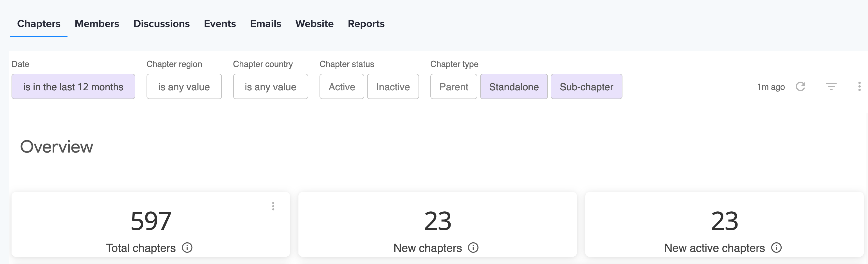Open the Chapter country filter dropdown
Image resolution: width=868 pixels, height=264 pixels.
click(271, 87)
